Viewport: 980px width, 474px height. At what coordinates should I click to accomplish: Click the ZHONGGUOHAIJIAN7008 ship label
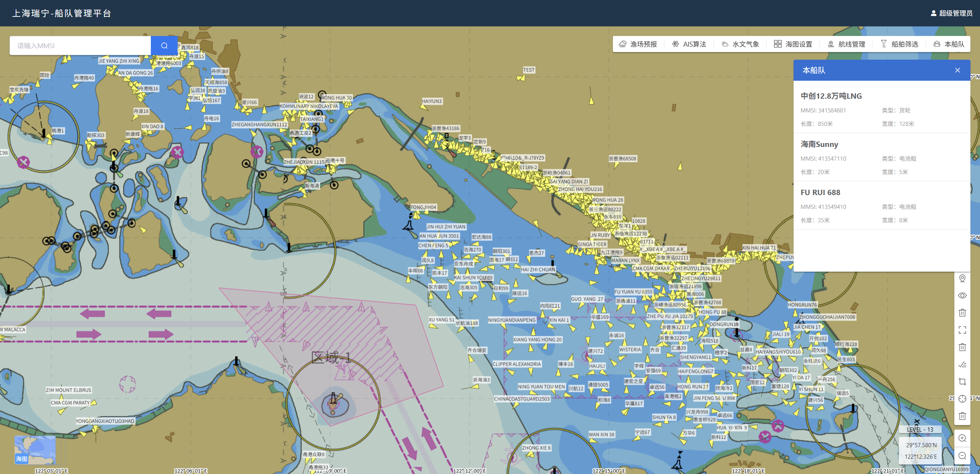click(x=827, y=317)
